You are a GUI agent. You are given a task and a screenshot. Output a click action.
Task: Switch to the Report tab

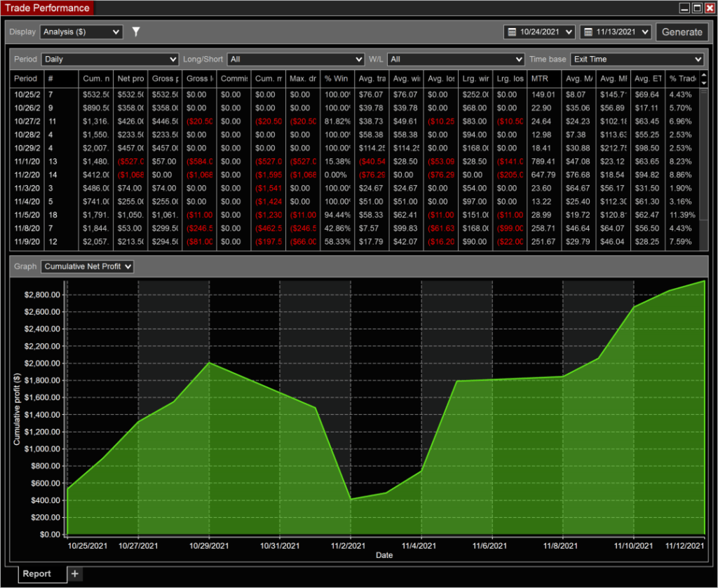click(36, 574)
